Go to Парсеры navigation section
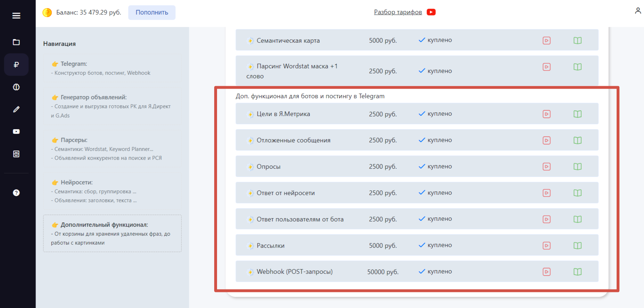The image size is (644, 308). pos(112,149)
